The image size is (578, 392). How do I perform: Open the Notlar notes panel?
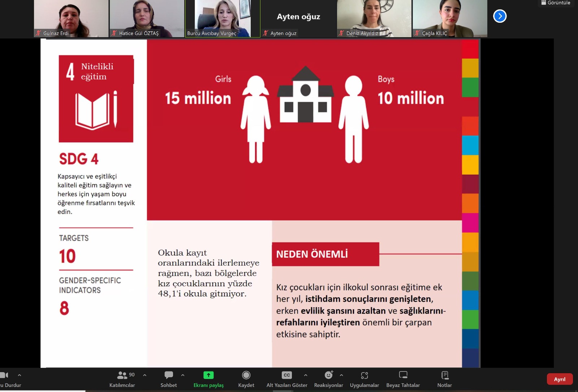(x=444, y=379)
